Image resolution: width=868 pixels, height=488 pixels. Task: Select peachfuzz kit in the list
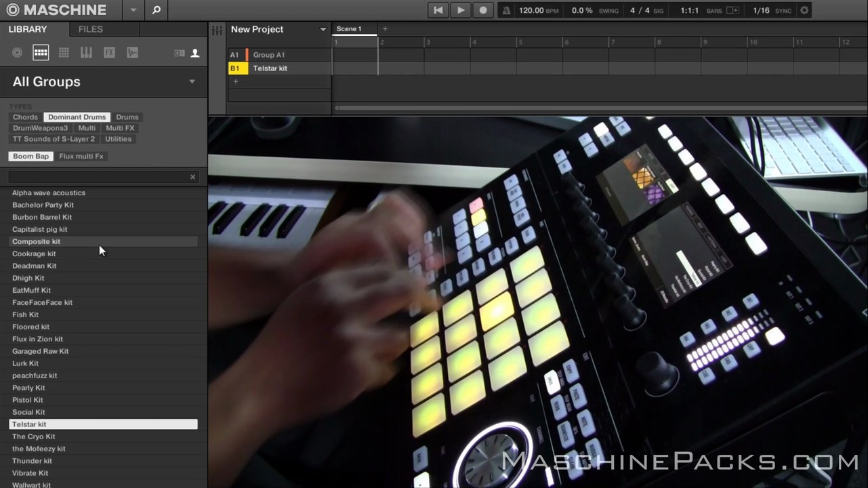[x=103, y=376]
